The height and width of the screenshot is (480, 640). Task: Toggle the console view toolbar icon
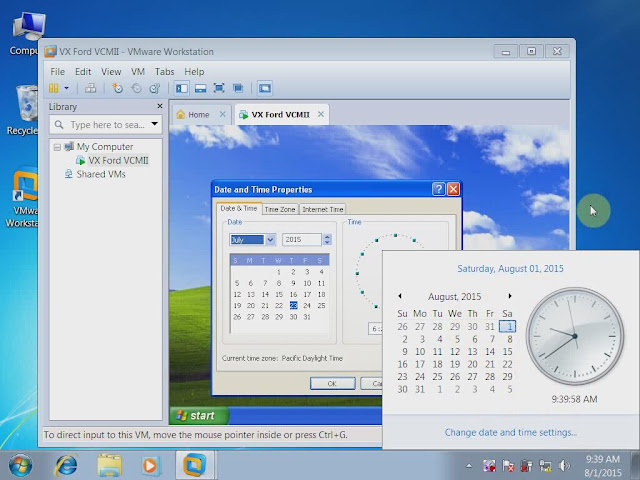coord(264,88)
